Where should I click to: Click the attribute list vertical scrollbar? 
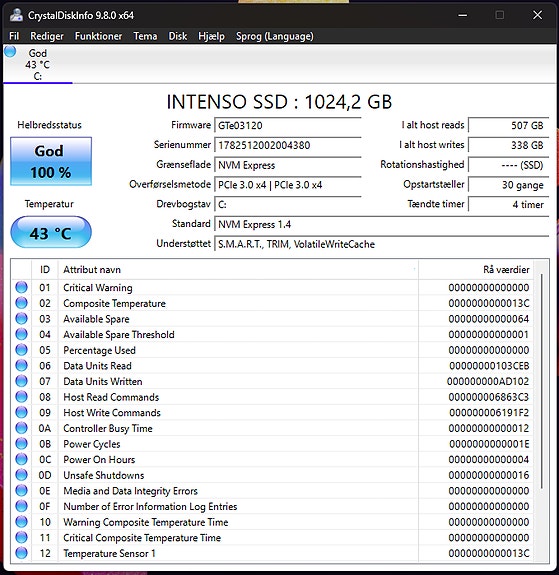tap(541, 381)
